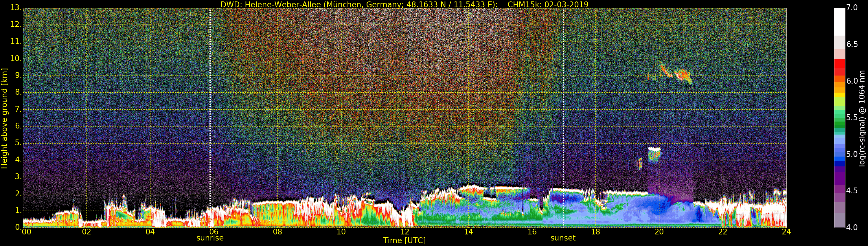Click the 20 hour tick on the time axis
Image resolution: width=868 pixels, height=246 pixels.
tap(659, 232)
